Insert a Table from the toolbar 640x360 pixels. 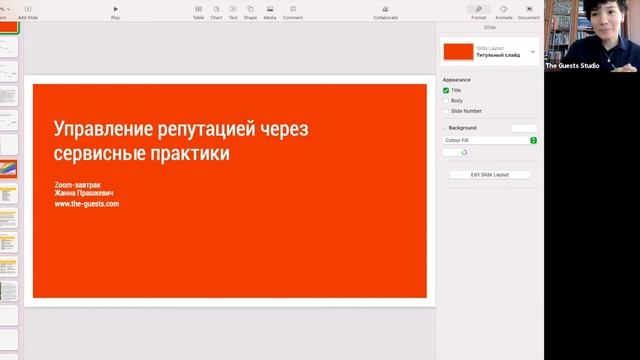tap(198, 9)
